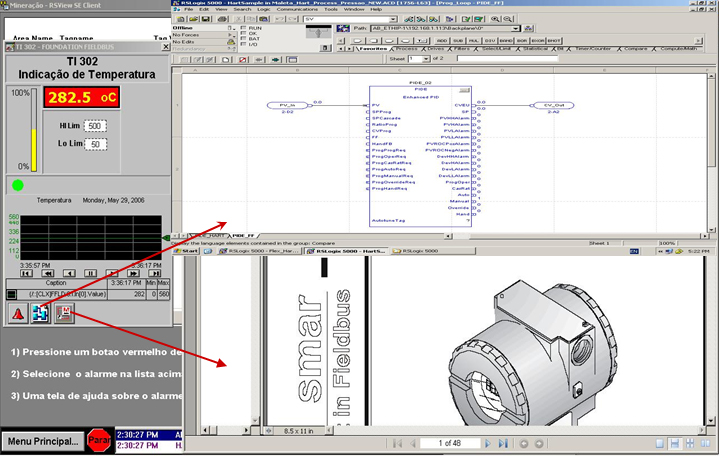The width and height of the screenshot is (719, 456).
Task: Select the BAND instruction button
Action: pos(506,41)
